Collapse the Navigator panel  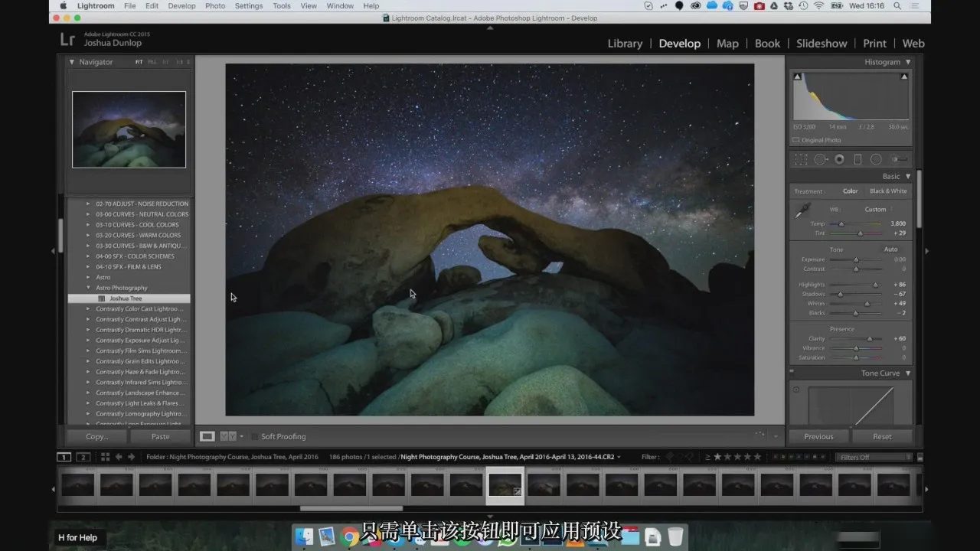point(72,62)
